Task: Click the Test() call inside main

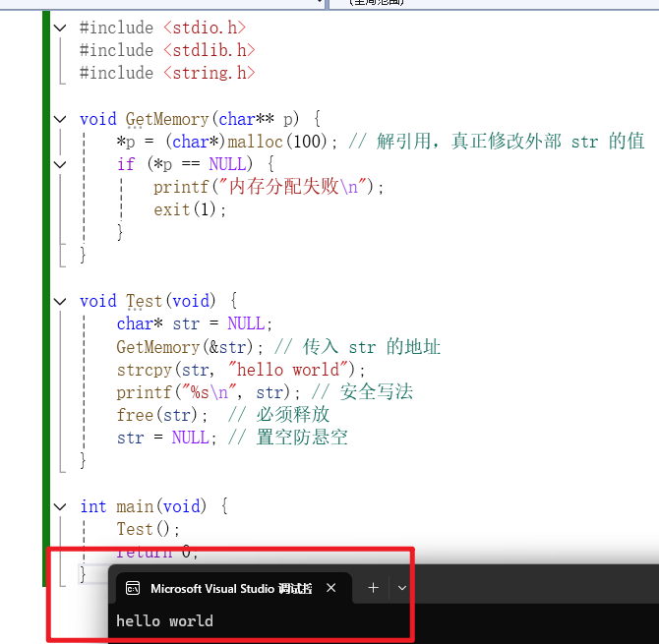Action: [149, 530]
